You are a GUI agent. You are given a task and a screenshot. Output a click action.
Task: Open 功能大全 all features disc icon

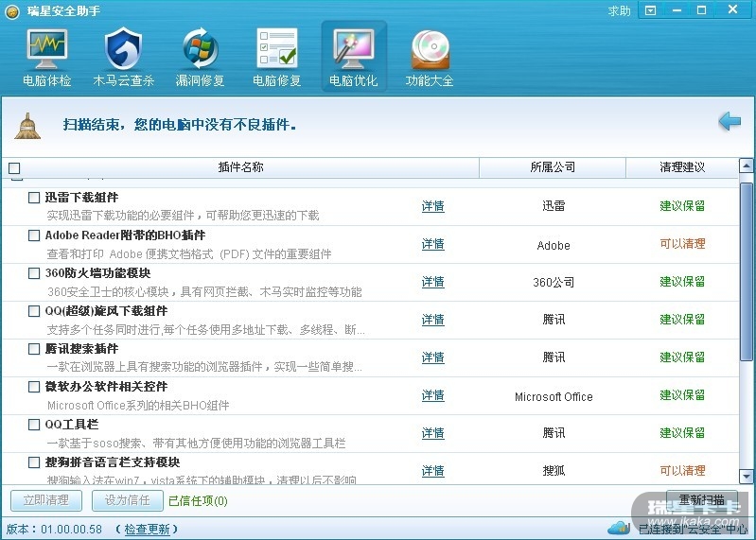coord(430,58)
